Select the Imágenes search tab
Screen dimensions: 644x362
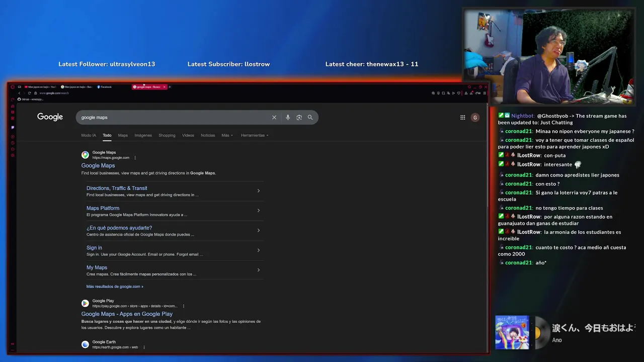[143, 135]
